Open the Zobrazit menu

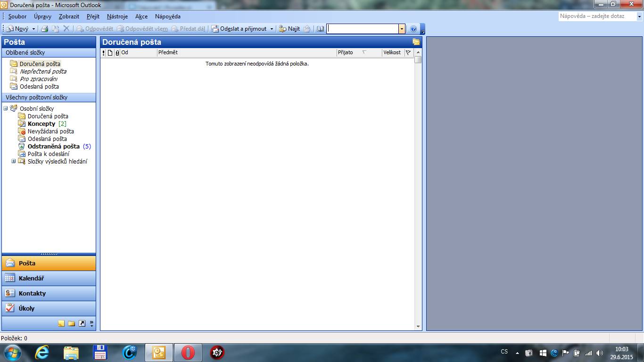(69, 16)
